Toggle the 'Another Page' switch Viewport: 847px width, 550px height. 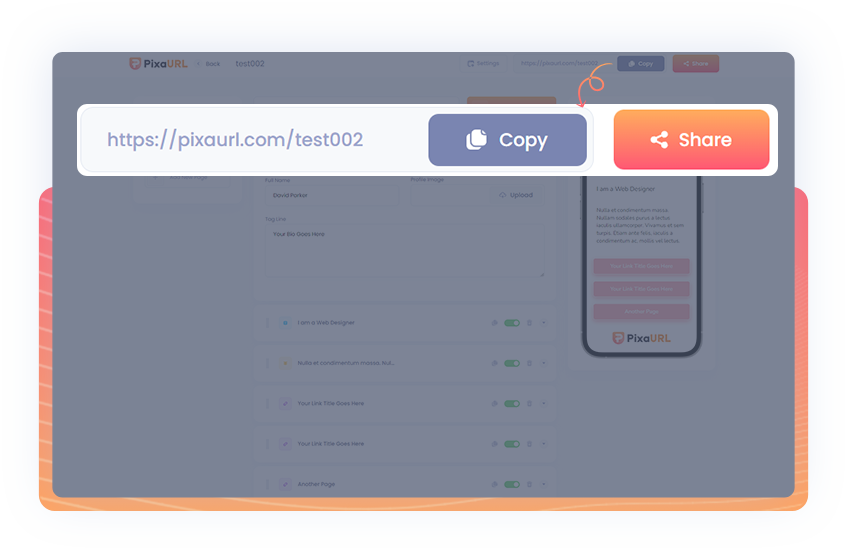[x=512, y=484]
